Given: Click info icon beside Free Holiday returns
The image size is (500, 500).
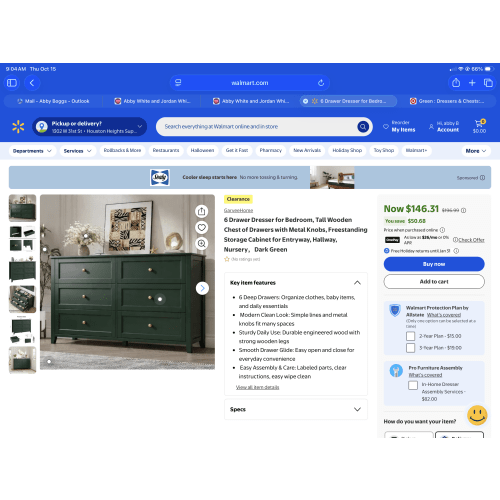Looking at the screenshot, I should 456,251.
